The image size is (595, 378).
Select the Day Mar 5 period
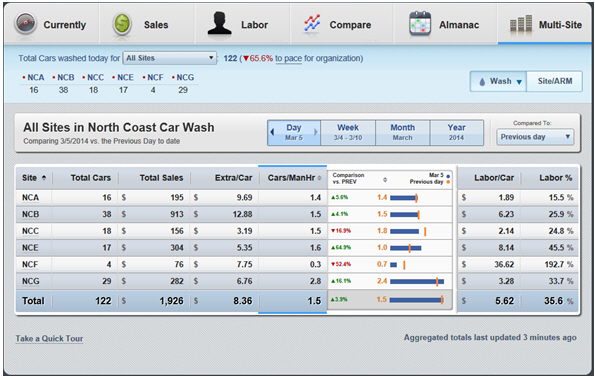click(294, 132)
